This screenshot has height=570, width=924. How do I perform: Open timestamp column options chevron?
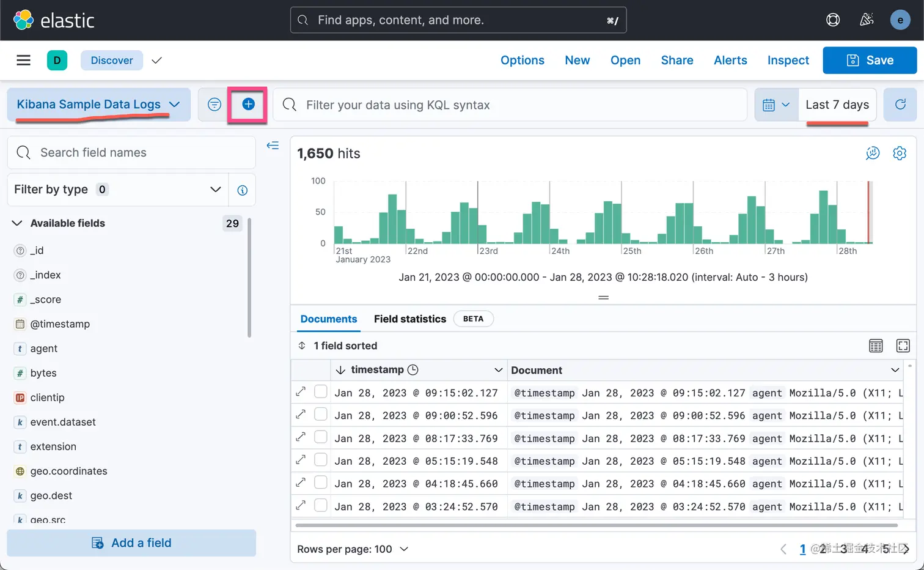pos(498,370)
